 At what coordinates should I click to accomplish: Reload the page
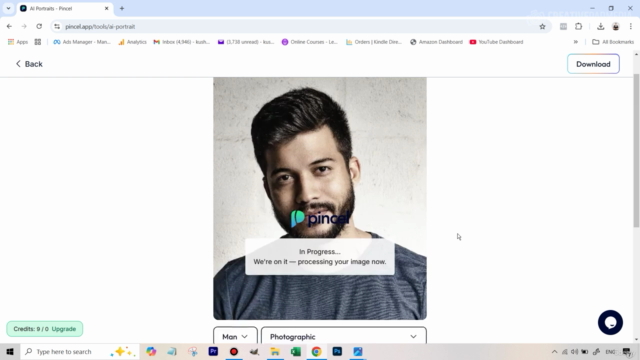coord(39,27)
